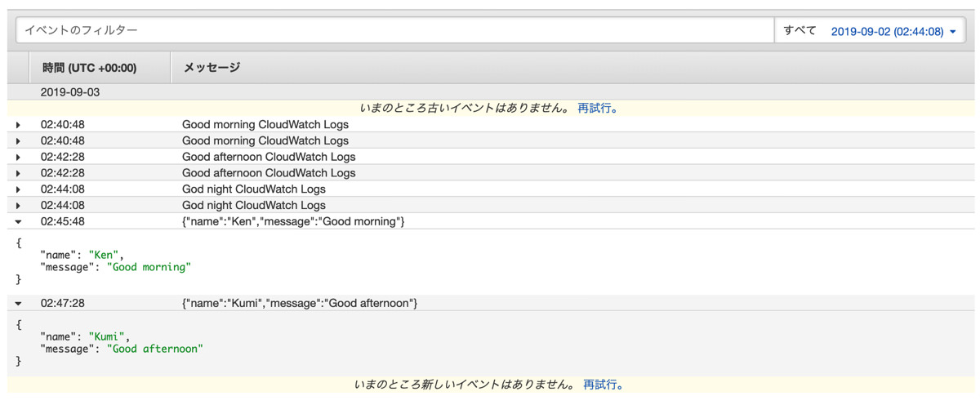Expand the second 02:40:48 Good morning row
The image size is (980, 405).
pos(19,141)
